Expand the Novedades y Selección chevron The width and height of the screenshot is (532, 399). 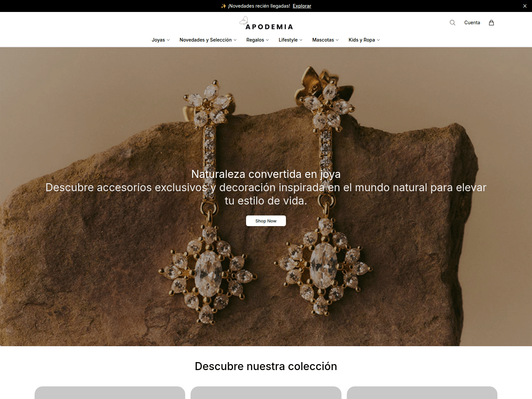(x=235, y=40)
